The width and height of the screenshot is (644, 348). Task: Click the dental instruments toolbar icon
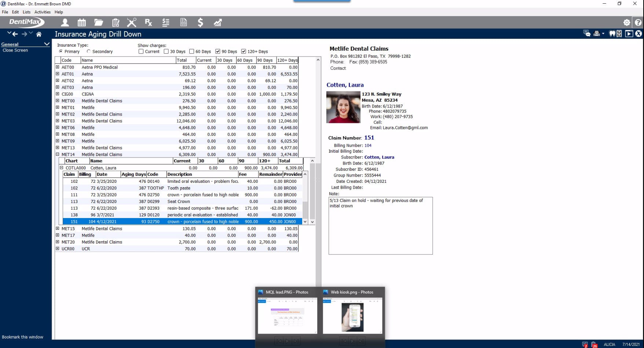[132, 22]
